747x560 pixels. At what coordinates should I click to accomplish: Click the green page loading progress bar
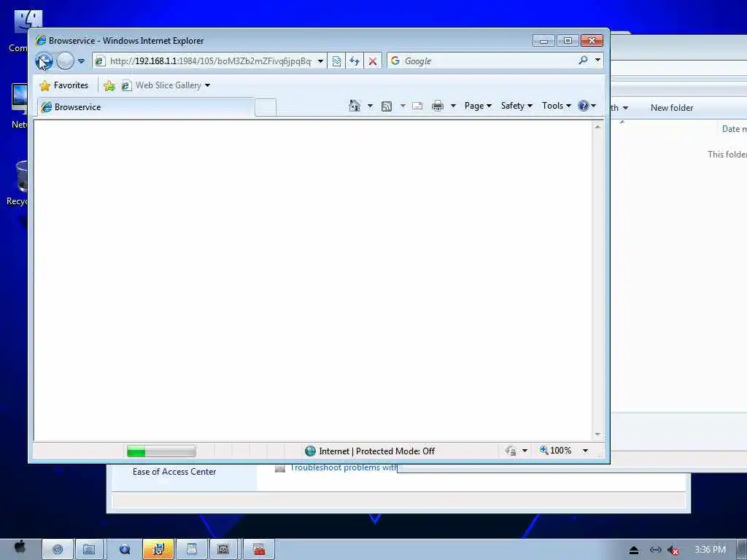click(x=161, y=451)
